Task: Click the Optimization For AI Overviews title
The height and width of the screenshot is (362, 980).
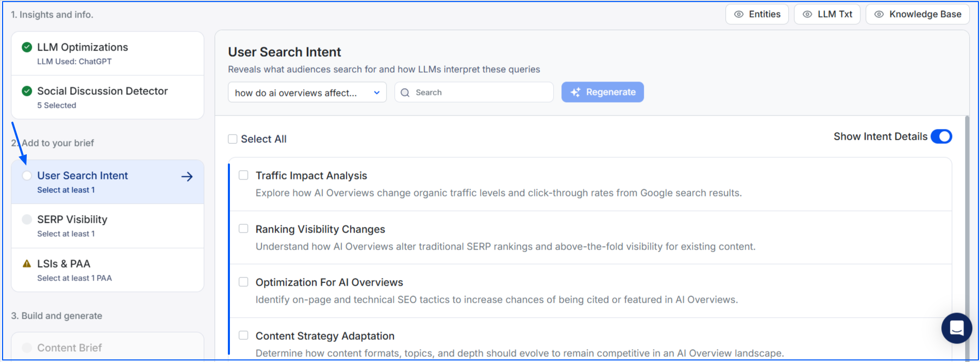Action: click(329, 283)
